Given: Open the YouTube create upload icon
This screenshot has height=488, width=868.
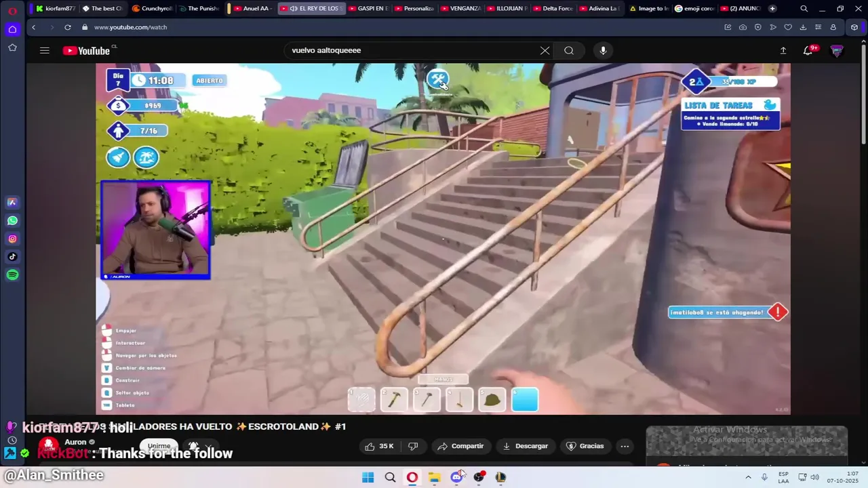Looking at the screenshot, I should tap(783, 50).
